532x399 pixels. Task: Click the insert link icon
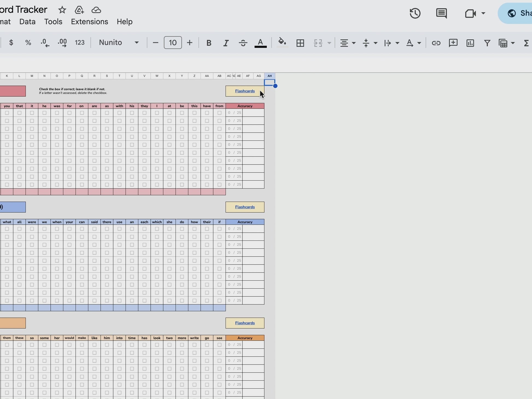pos(436,43)
